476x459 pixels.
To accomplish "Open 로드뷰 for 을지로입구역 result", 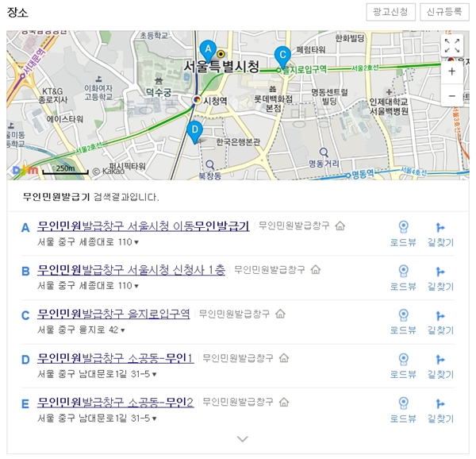I will [x=403, y=322].
